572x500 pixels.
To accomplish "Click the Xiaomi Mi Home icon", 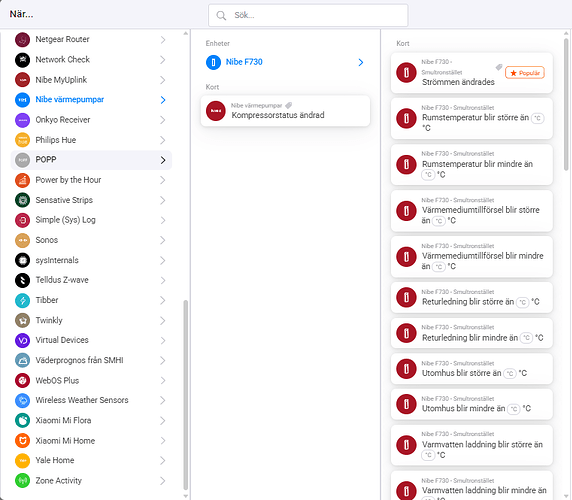I will click(x=22, y=441).
